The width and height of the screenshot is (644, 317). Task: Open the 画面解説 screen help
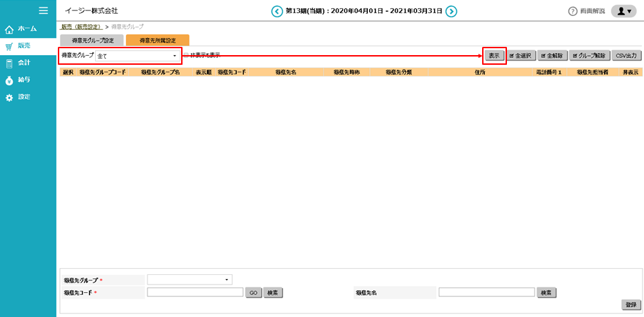pyautogui.click(x=585, y=12)
